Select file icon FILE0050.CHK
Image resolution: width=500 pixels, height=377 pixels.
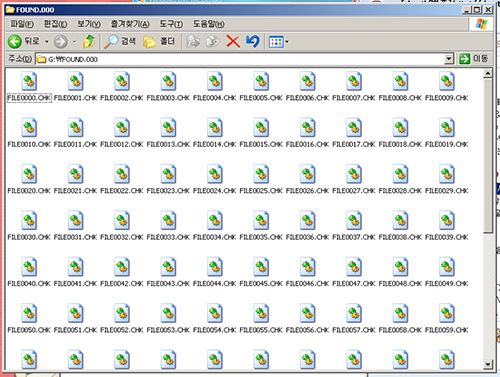coord(29,313)
